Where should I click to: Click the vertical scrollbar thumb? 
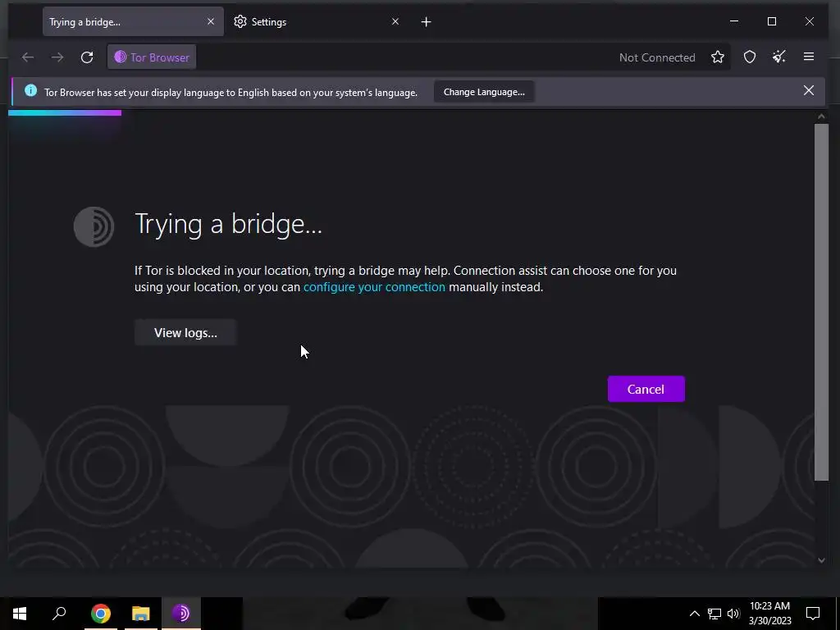pos(821,302)
